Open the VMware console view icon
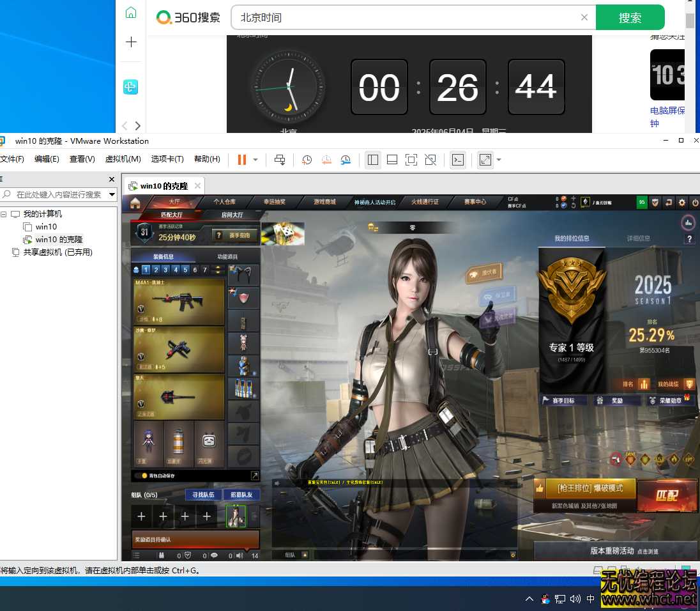The width and height of the screenshot is (700, 611). 458,160
